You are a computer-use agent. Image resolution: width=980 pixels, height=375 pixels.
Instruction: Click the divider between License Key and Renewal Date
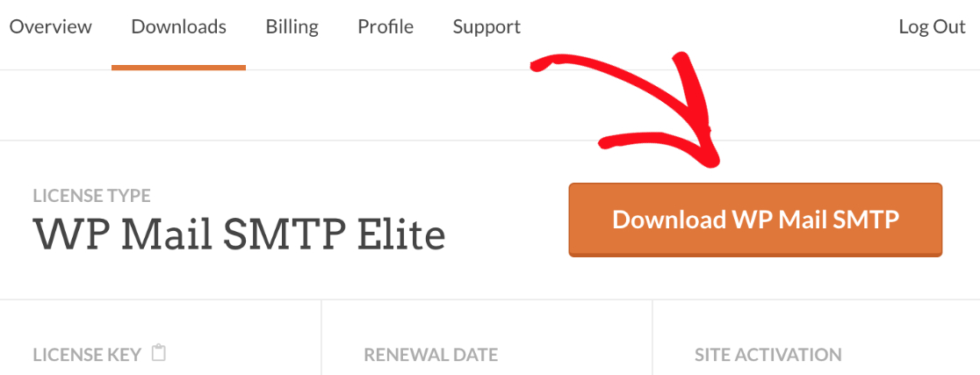[x=321, y=337]
